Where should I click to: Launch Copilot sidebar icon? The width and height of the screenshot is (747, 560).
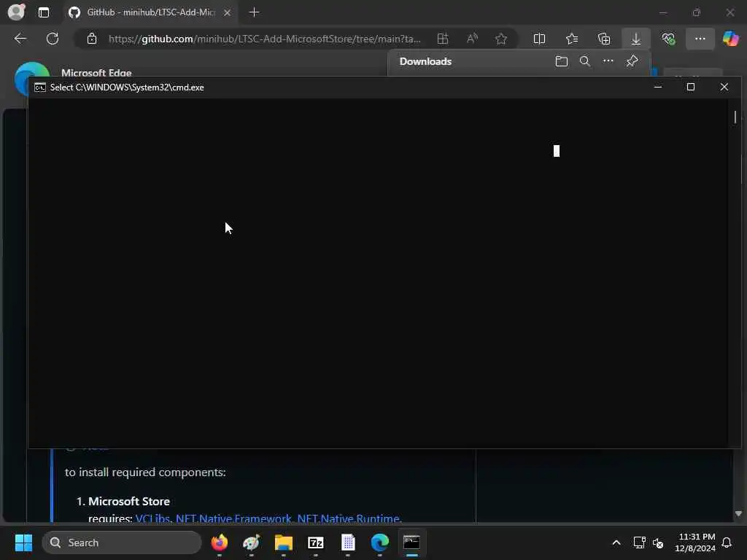pyautogui.click(x=731, y=39)
